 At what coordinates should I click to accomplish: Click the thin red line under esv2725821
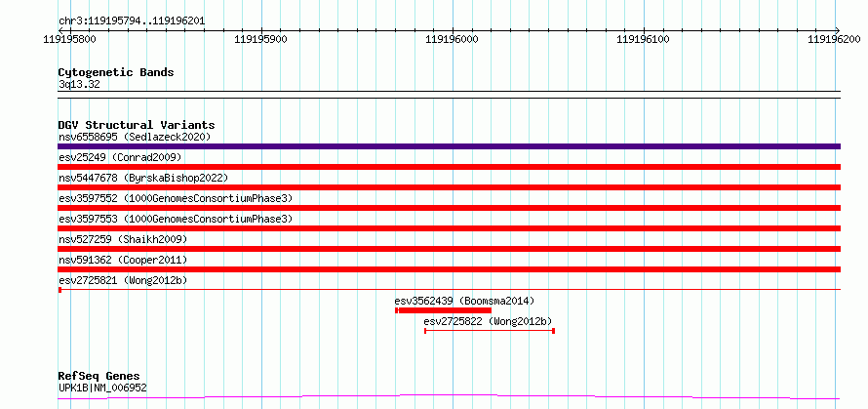pos(449,290)
